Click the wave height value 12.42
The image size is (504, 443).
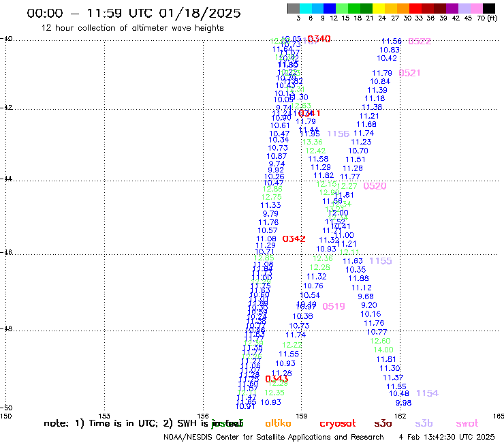(x=315, y=151)
